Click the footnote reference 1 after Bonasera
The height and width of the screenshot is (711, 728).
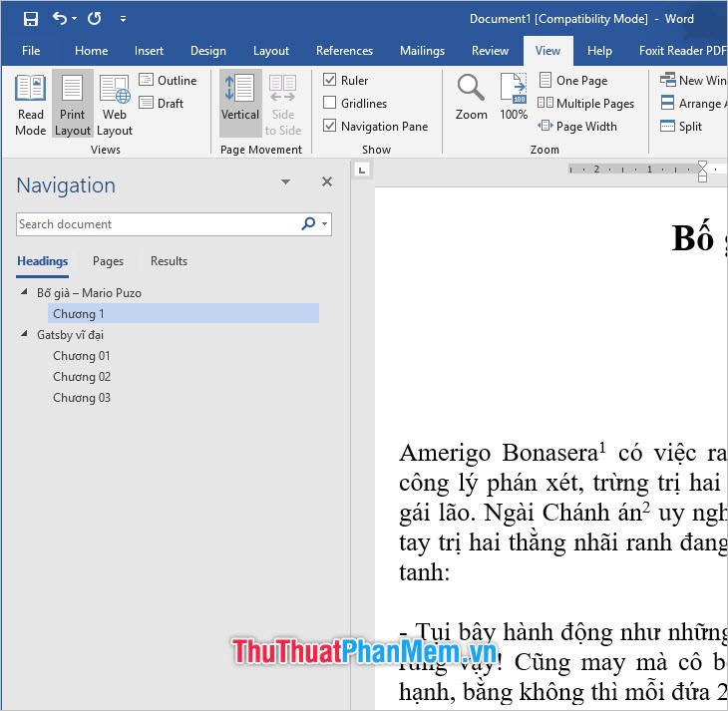click(x=602, y=447)
